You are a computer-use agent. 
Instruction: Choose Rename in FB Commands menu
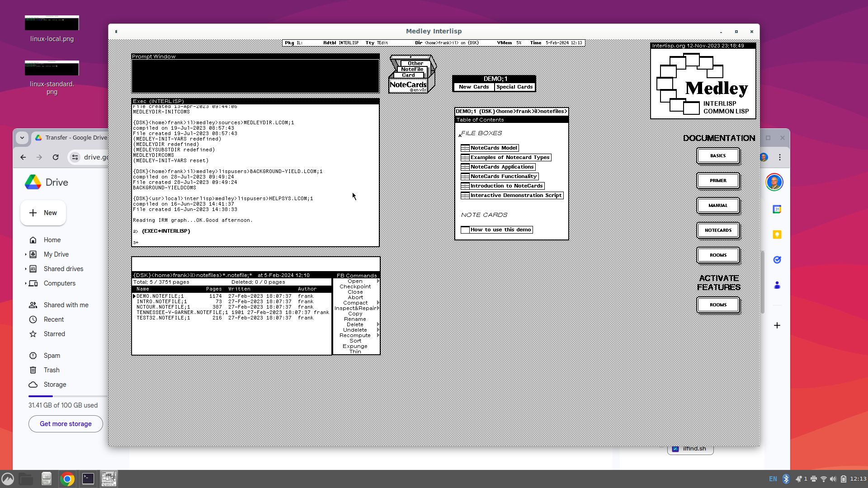pos(355,319)
